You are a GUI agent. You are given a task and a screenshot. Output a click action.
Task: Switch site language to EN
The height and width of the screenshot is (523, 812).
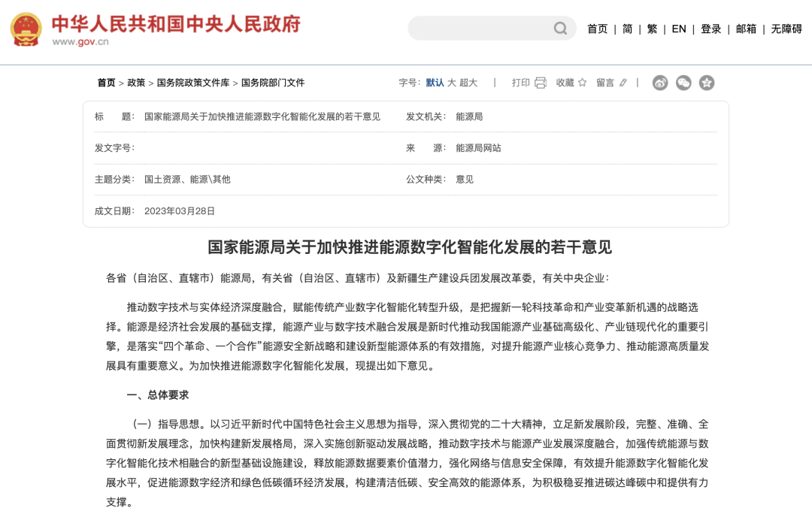679,29
